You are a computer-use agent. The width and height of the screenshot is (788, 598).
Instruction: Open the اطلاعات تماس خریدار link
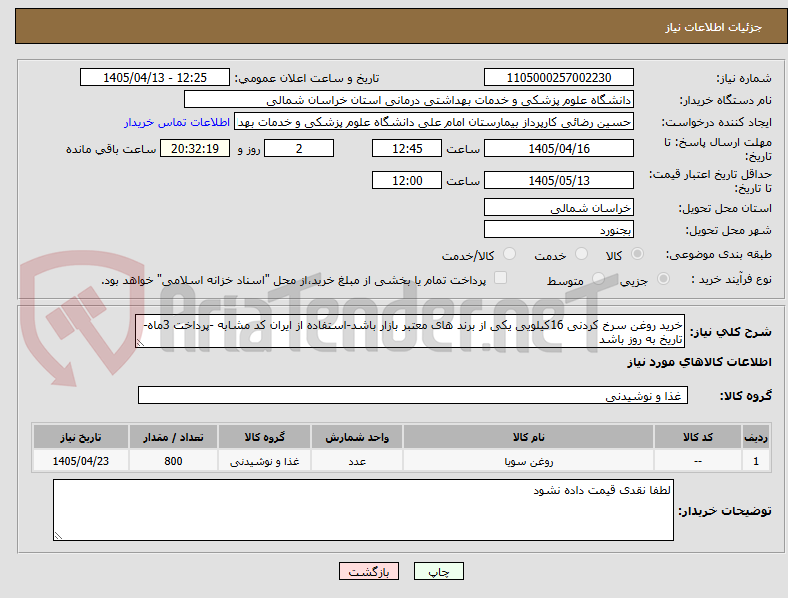pyautogui.click(x=177, y=122)
